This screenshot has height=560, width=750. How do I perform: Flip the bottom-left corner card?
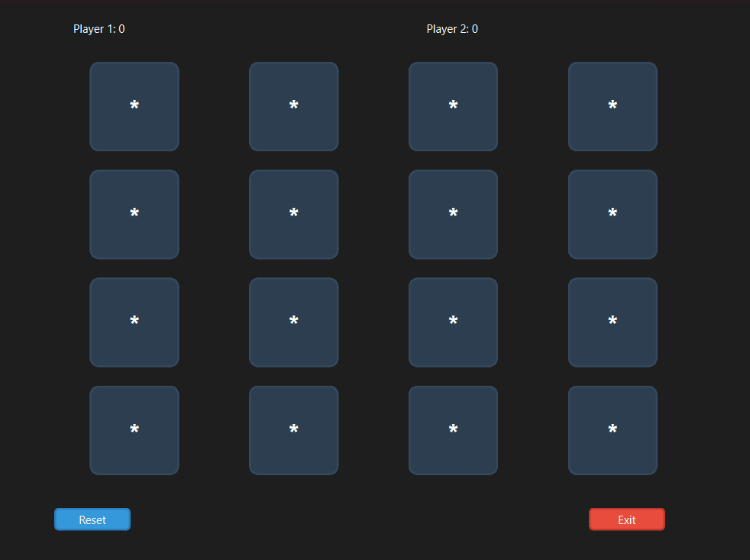tap(134, 430)
